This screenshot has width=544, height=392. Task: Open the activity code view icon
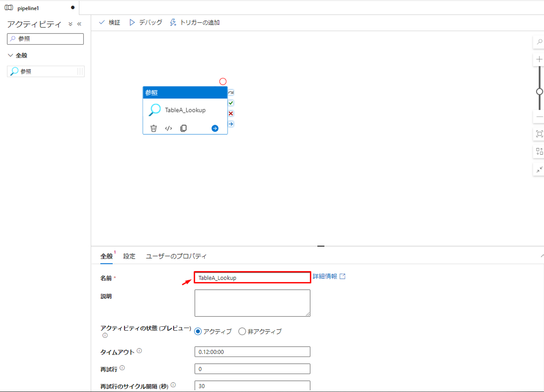click(x=168, y=128)
